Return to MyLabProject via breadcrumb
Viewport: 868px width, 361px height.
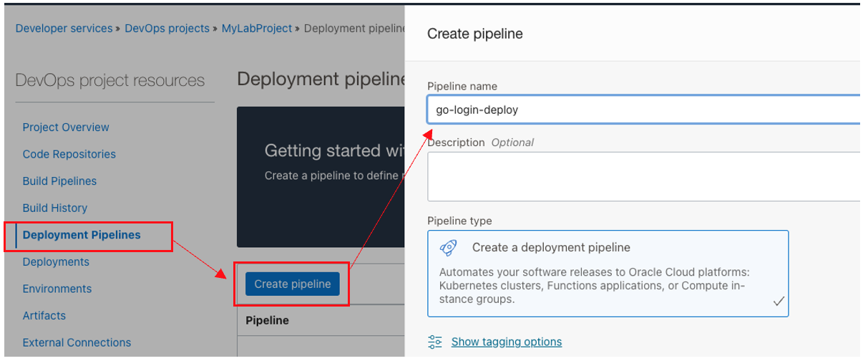click(x=257, y=29)
